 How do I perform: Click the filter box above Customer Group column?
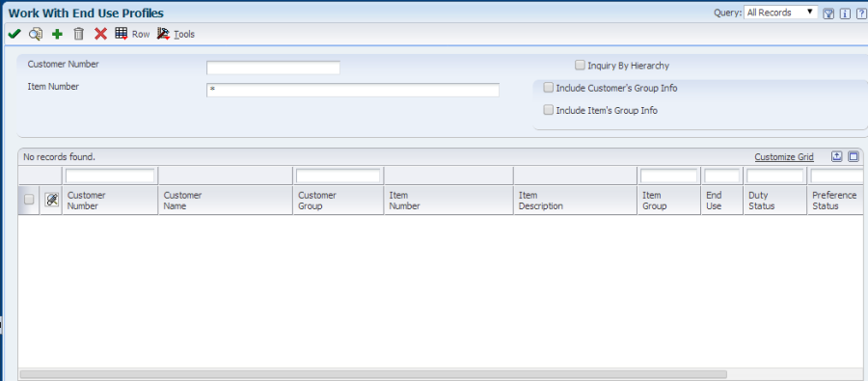[x=339, y=177]
